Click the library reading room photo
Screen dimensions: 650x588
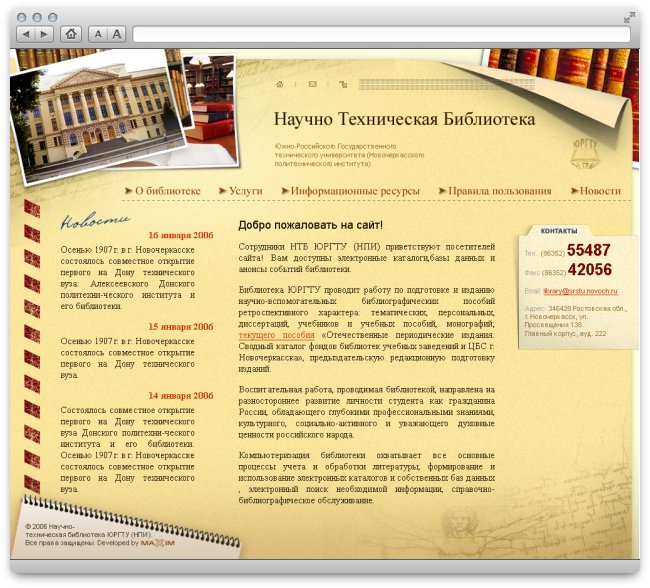pos(212,110)
